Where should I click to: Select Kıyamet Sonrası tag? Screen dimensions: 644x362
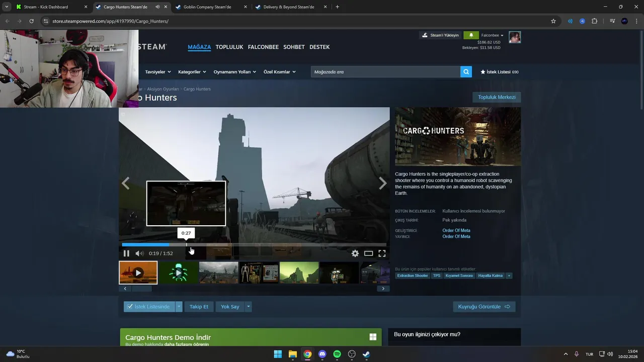[459, 276]
